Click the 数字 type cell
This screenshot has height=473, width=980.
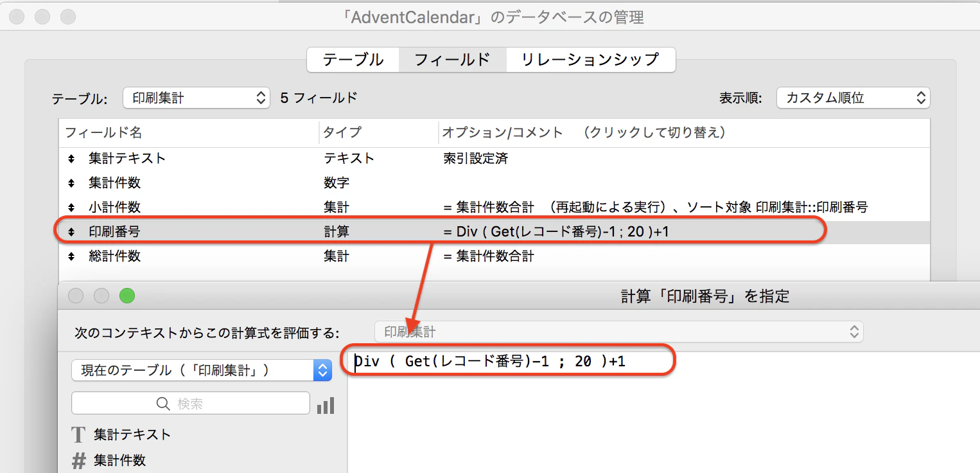point(337,183)
